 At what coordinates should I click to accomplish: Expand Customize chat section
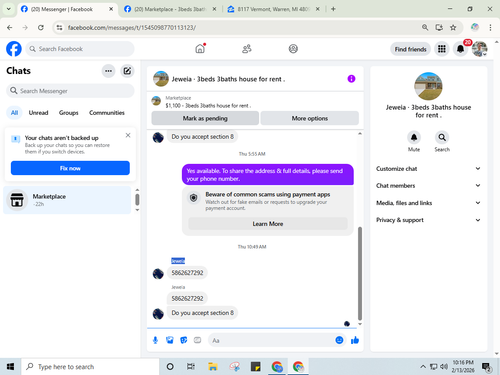click(x=428, y=169)
